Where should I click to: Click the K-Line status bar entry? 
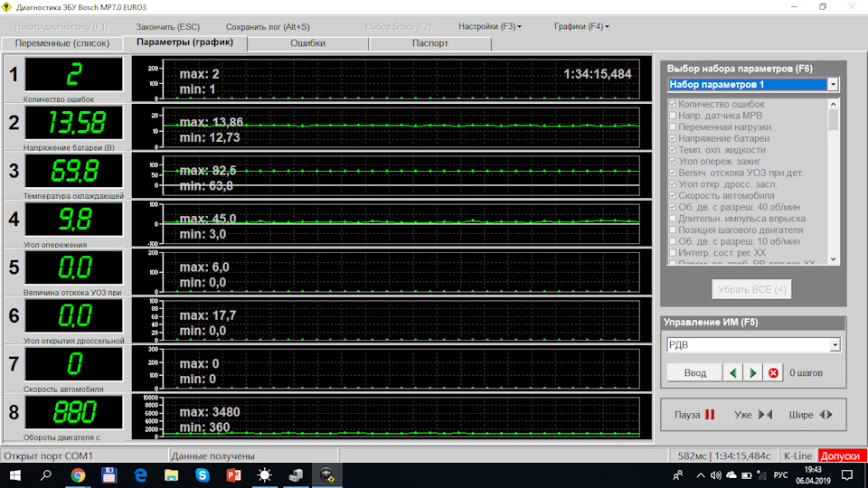point(797,455)
